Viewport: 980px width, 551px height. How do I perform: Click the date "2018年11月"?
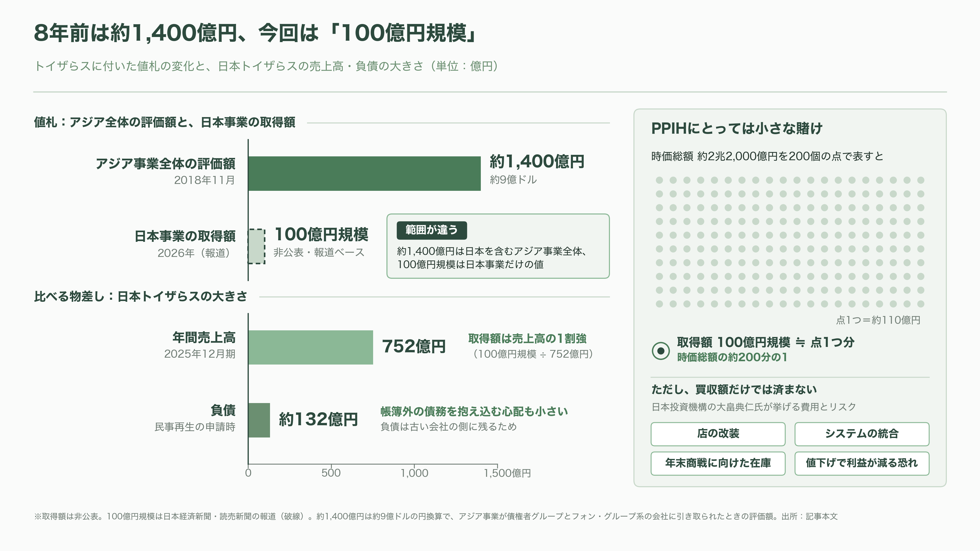(205, 180)
